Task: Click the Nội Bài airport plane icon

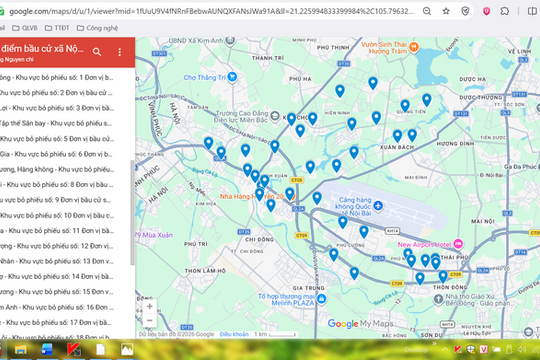Action: coord(378,206)
